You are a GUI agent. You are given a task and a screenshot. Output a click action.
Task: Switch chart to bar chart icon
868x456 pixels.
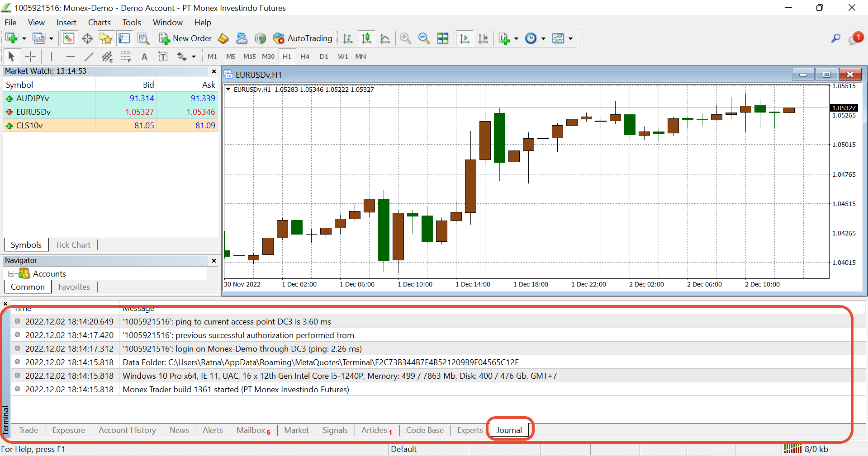348,38
